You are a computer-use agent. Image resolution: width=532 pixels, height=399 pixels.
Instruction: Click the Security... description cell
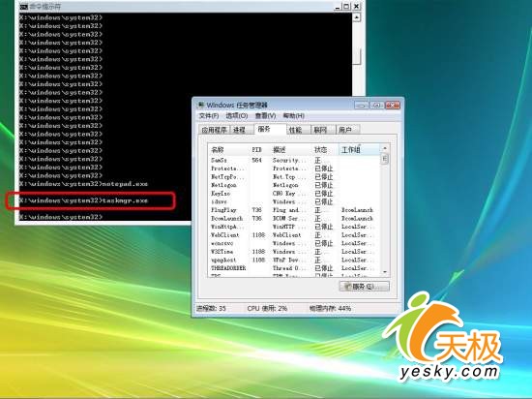pos(290,160)
